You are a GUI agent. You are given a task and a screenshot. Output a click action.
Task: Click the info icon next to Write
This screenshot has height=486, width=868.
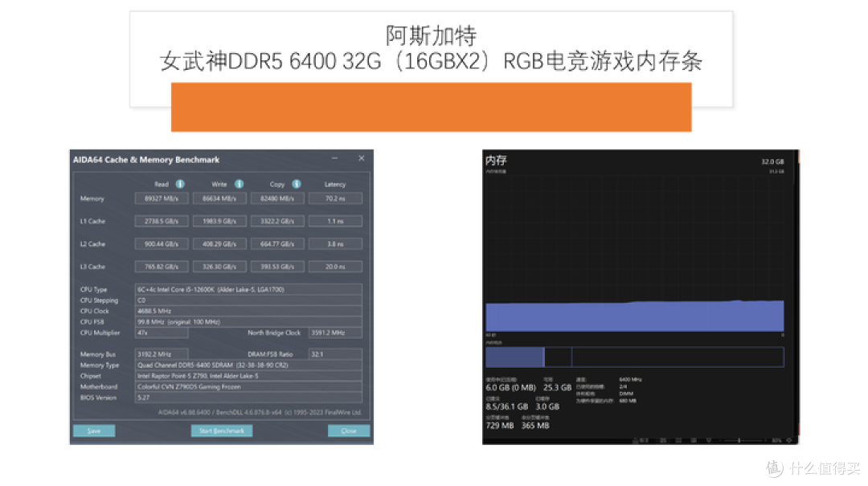239,184
